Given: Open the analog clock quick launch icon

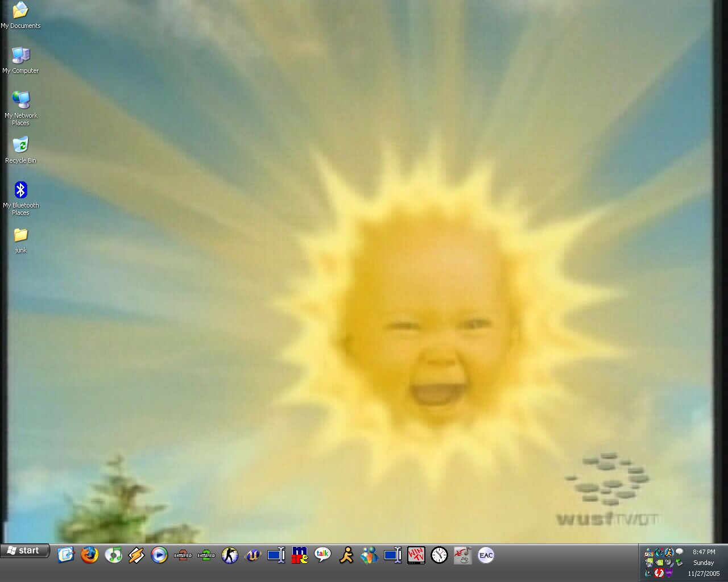Looking at the screenshot, I should point(439,555).
